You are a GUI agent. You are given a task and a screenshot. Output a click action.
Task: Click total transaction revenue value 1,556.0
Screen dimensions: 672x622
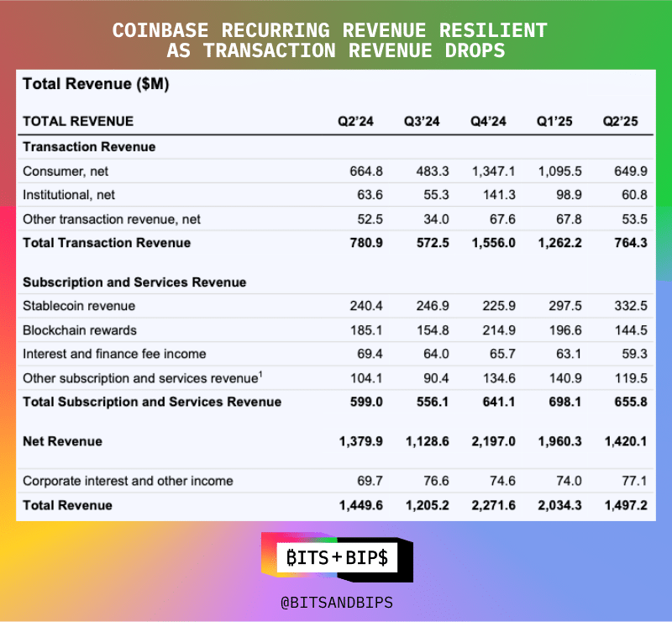[493, 243]
